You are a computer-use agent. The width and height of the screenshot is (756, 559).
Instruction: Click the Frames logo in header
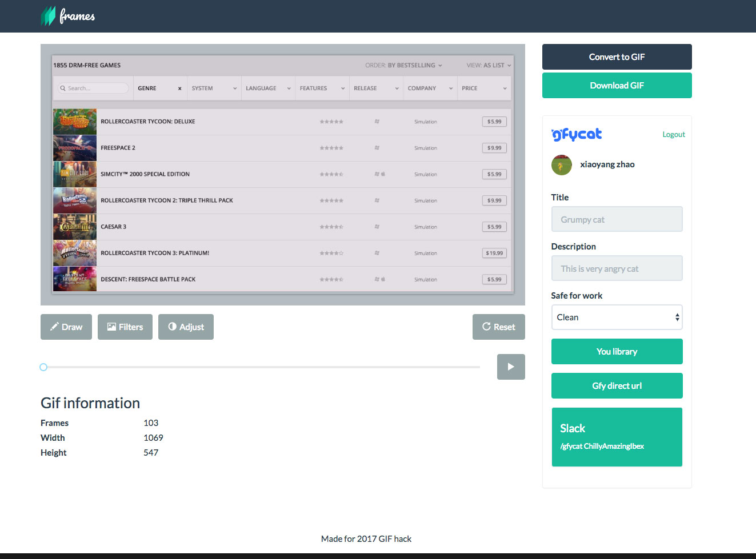coord(68,16)
